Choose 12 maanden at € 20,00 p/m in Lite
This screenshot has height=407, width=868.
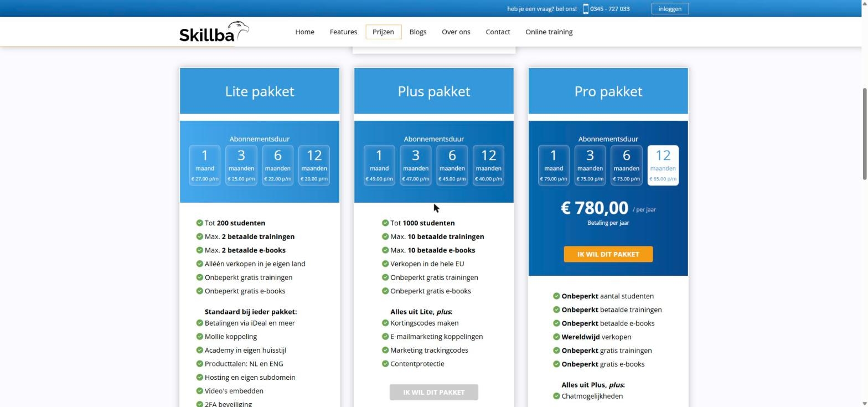314,166
